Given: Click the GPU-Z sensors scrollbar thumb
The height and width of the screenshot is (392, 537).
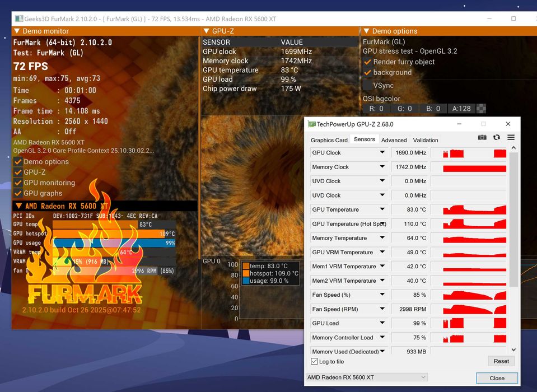Looking at the screenshot, I should [513, 219].
